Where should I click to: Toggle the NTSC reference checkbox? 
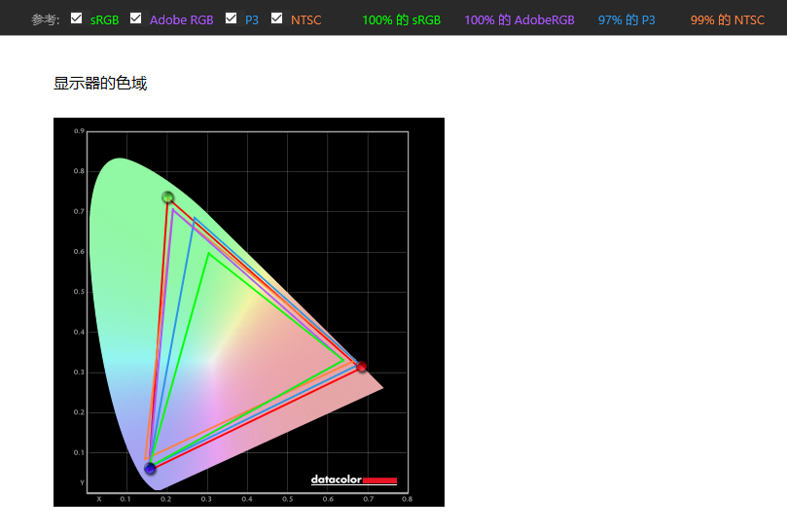click(276, 18)
